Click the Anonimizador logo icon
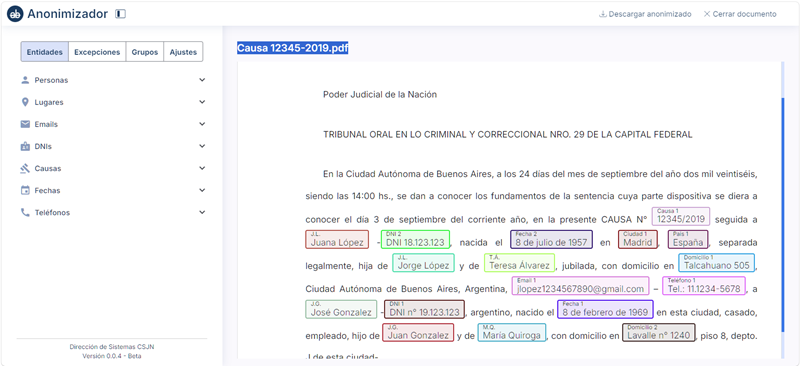This screenshot has height=366, width=800. coord(15,14)
